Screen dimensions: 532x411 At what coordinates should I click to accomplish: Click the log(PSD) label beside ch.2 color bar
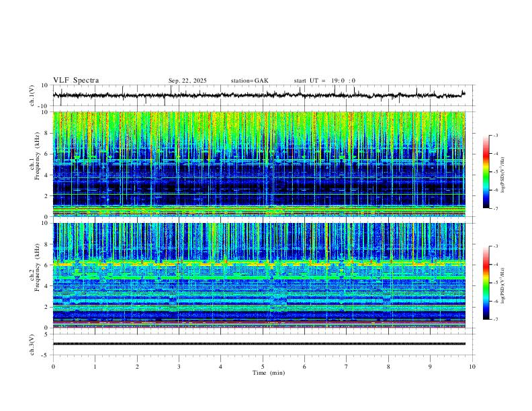tap(502, 285)
